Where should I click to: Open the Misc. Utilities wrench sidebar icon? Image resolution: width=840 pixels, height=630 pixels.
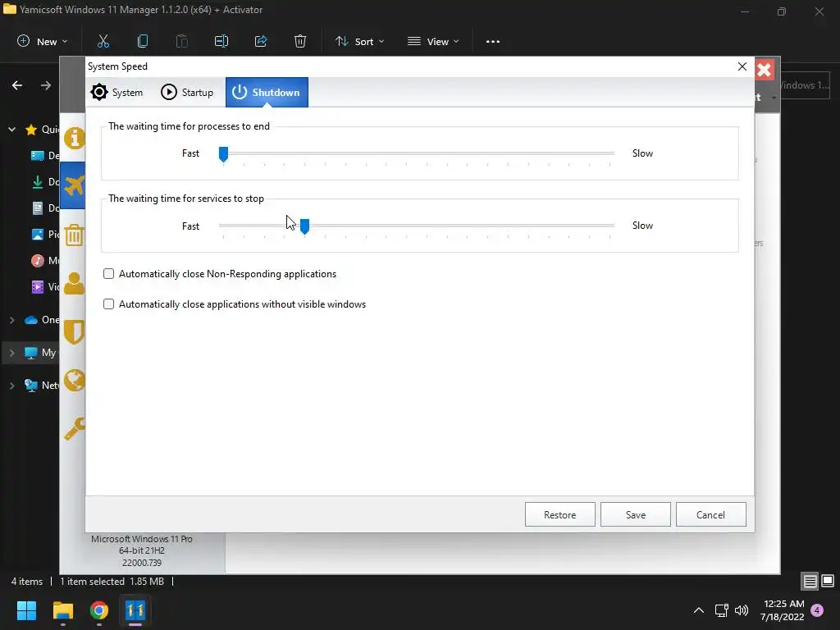74,428
